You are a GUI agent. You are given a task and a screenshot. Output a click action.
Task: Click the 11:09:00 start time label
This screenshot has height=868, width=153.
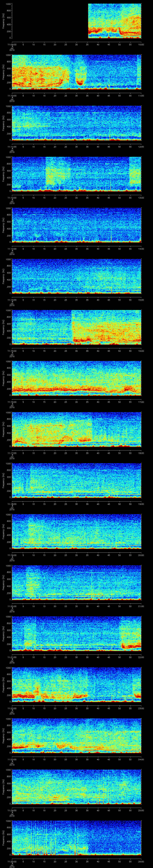(x=12, y=44)
